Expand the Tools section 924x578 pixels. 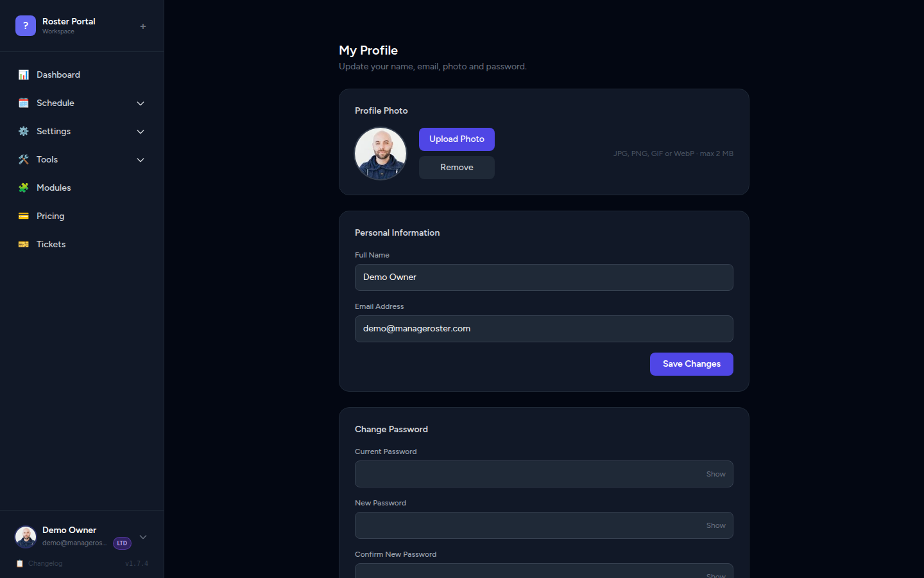[140, 159]
